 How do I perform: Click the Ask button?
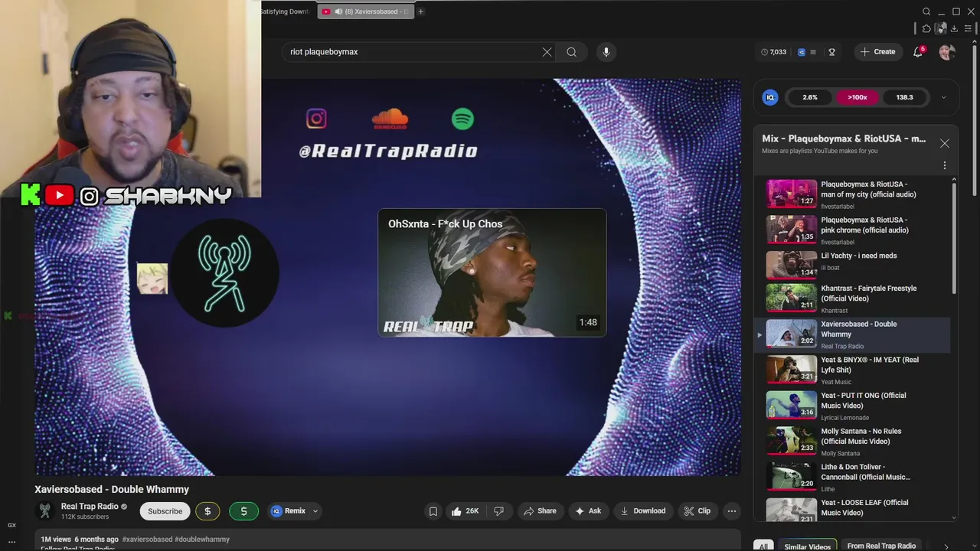click(588, 511)
